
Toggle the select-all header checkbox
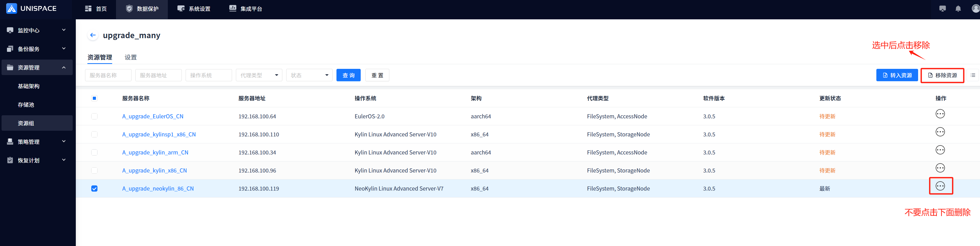pyautogui.click(x=94, y=98)
